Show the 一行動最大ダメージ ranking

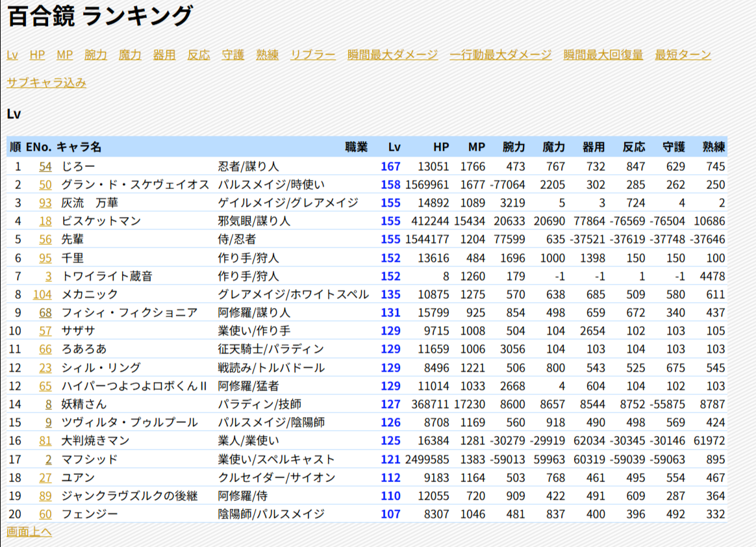(x=501, y=55)
